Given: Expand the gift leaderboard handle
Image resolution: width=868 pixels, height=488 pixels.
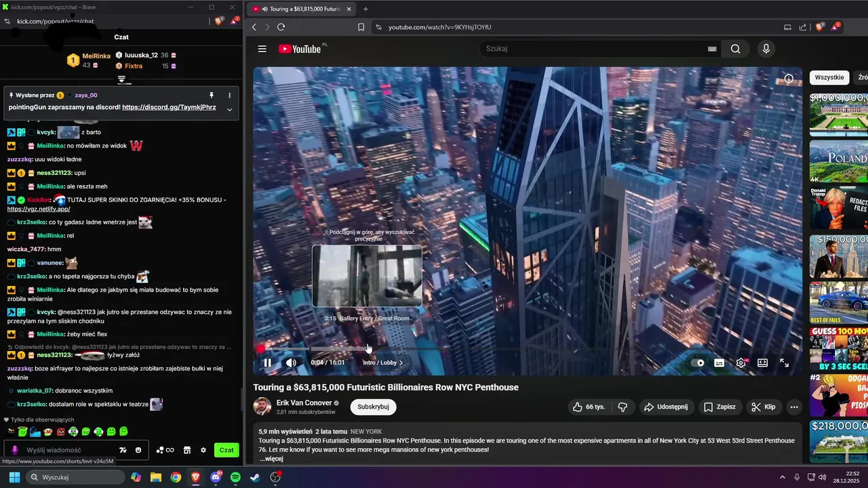Looking at the screenshot, I should click(x=121, y=79).
